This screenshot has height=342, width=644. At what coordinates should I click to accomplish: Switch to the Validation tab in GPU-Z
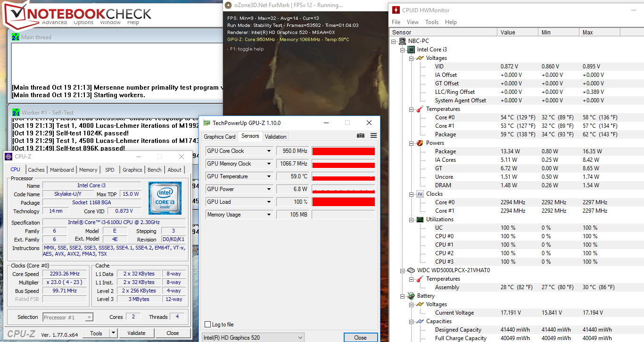(276, 137)
